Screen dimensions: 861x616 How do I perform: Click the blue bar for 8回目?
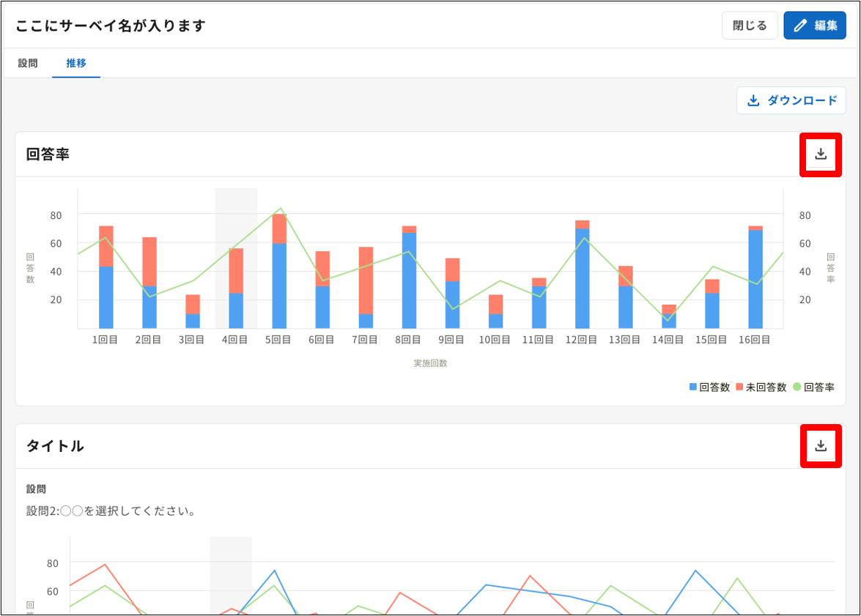410,282
